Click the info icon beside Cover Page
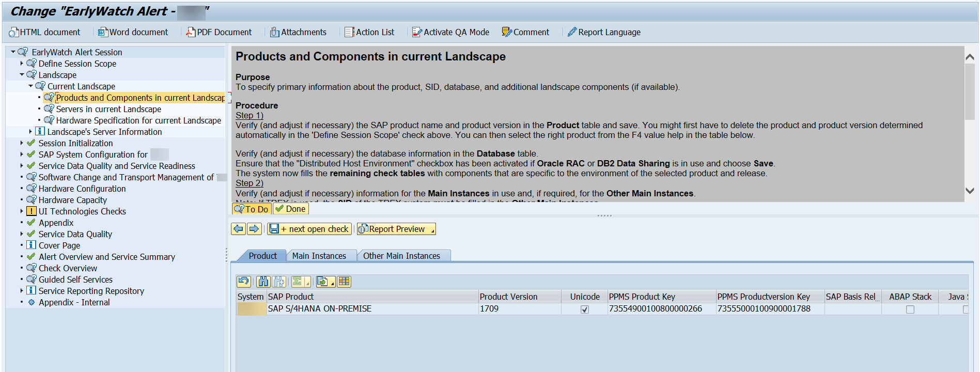 [31, 245]
